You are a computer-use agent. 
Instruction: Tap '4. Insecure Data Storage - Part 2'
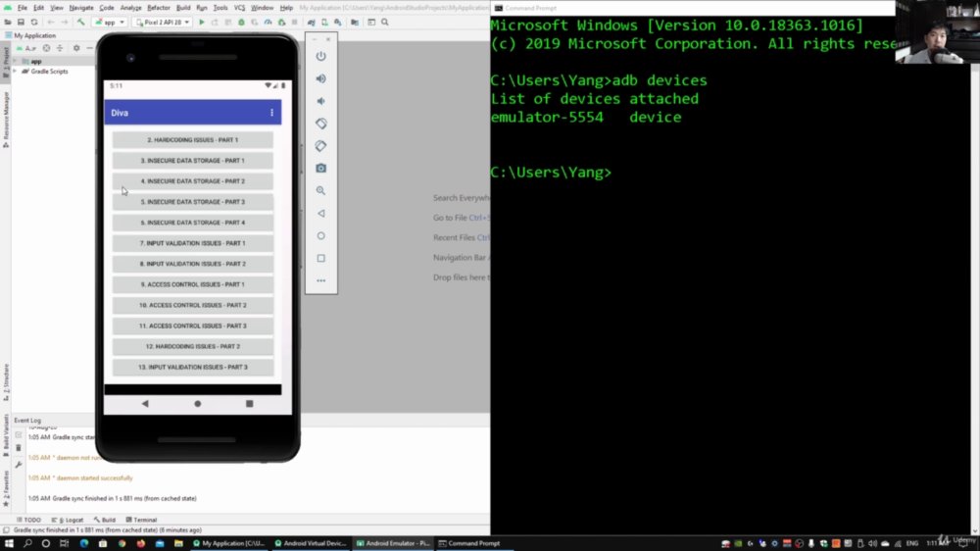[x=192, y=181]
